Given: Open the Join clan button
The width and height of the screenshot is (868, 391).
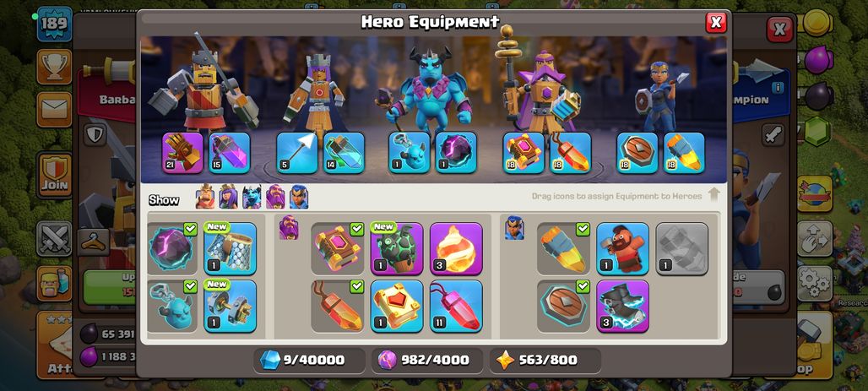Looking at the screenshot, I should click(54, 176).
